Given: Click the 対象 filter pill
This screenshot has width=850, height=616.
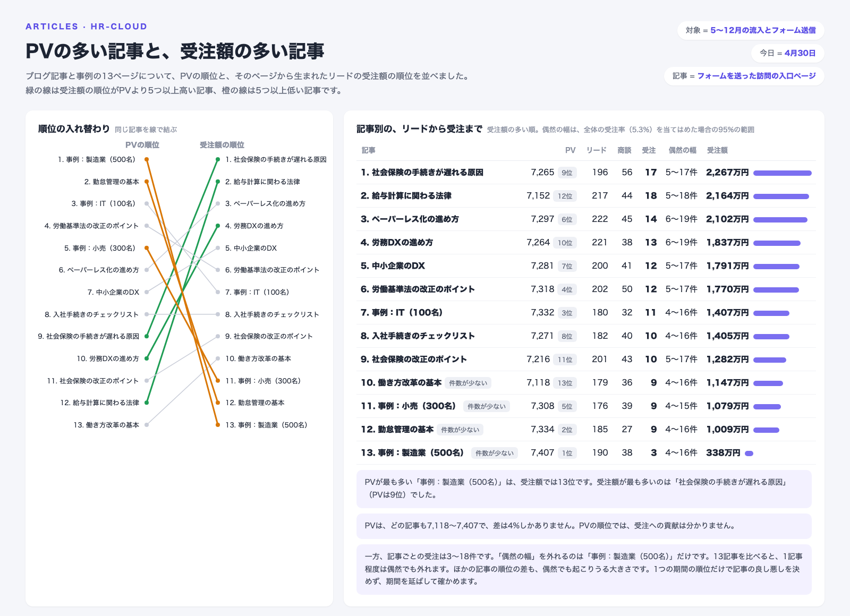Looking at the screenshot, I should (750, 30).
